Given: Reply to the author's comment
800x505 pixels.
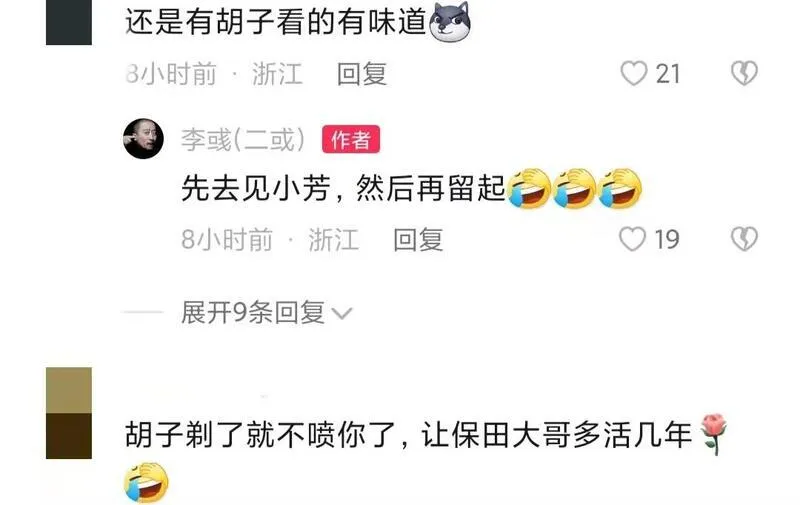Looking at the screenshot, I should coord(418,239).
